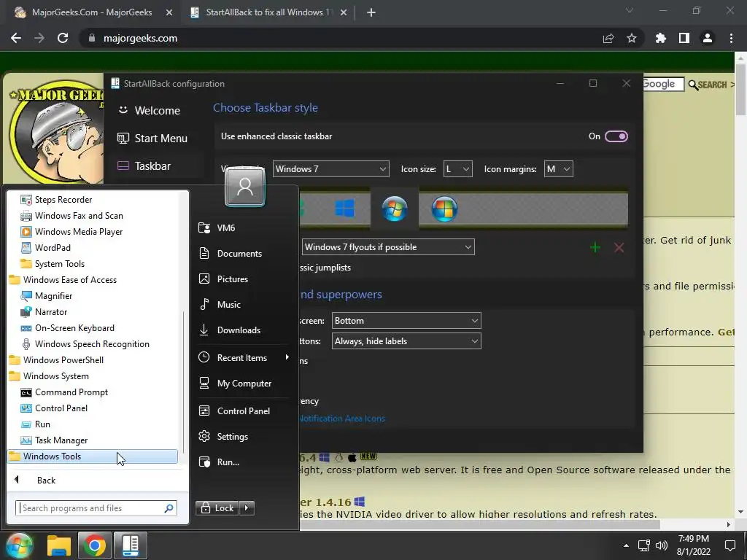
Task: Bookmark this page with the star icon
Action: (632, 38)
